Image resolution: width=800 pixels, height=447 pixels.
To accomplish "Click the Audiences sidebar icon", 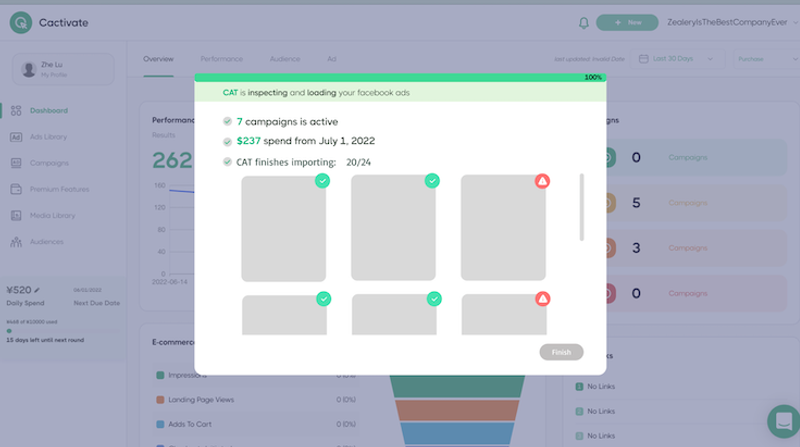I will 16,241.
